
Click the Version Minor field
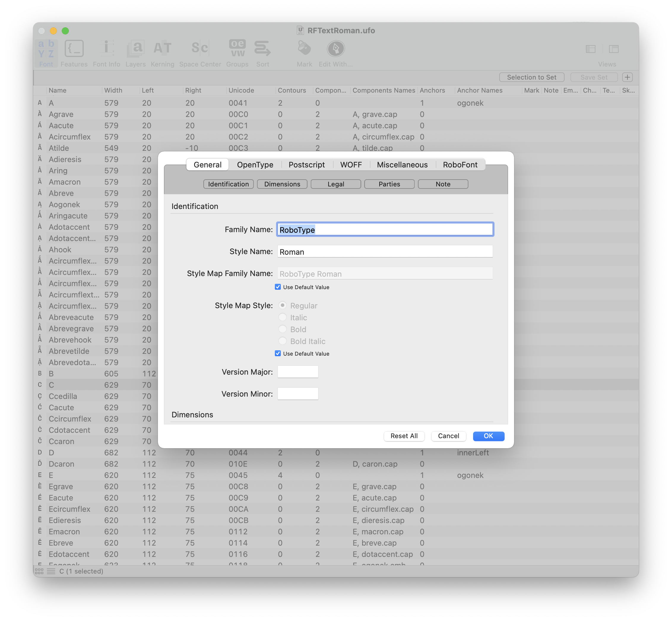click(298, 394)
